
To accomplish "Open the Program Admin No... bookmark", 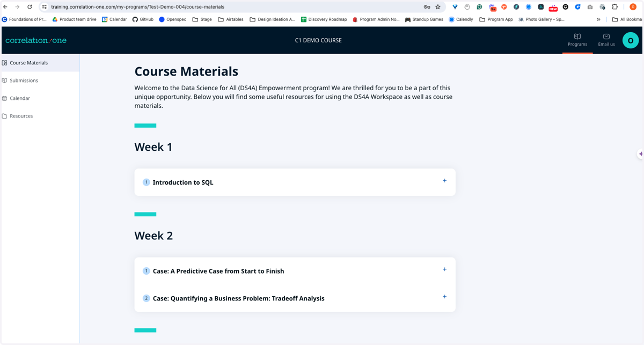I will tap(376, 19).
